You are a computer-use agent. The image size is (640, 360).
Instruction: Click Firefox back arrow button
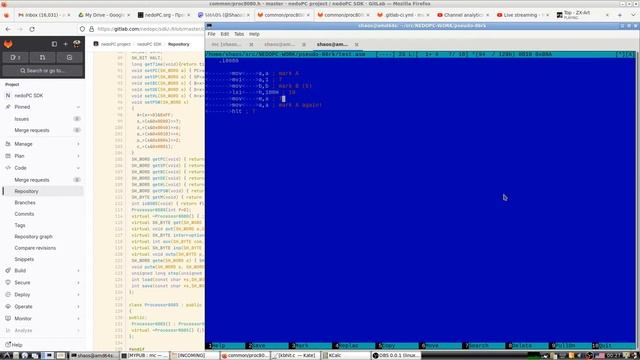(8, 29)
